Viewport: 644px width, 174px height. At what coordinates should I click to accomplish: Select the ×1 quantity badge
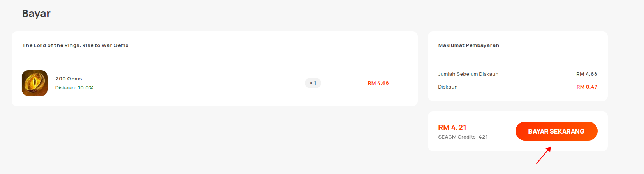pos(313,83)
